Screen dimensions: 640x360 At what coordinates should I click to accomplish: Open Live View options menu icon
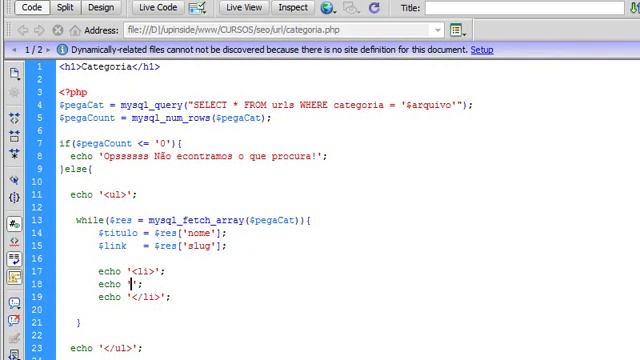click(457, 30)
